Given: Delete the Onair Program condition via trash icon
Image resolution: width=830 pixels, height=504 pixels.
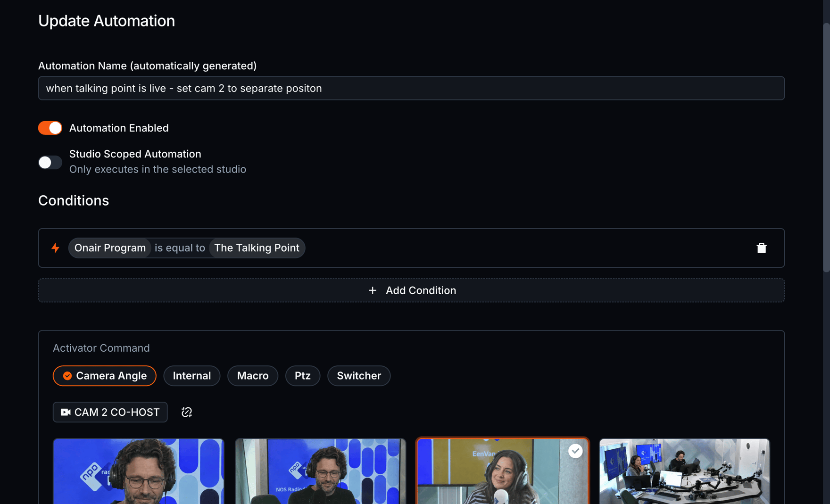Looking at the screenshot, I should click(761, 248).
